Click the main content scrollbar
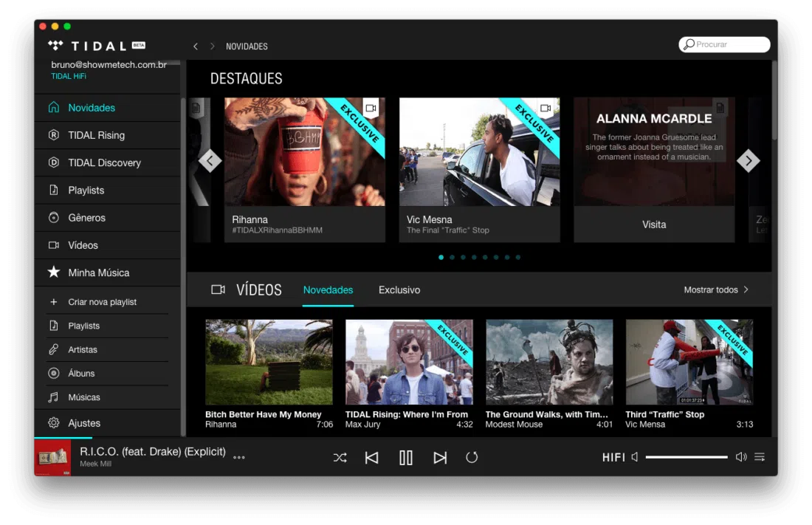Viewport: 812px width, 525px height. click(x=774, y=101)
